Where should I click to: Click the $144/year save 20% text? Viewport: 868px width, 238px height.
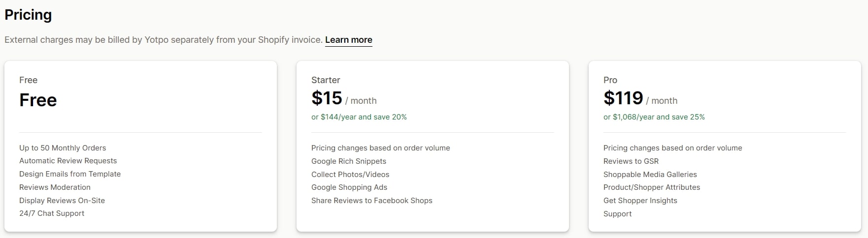pyautogui.click(x=359, y=117)
